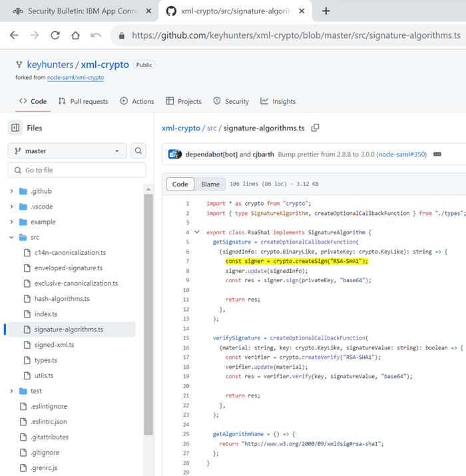The height and width of the screenshot is (476, 466).
Task: Open enveloped-signature.ts file
Action: point(69,268)
